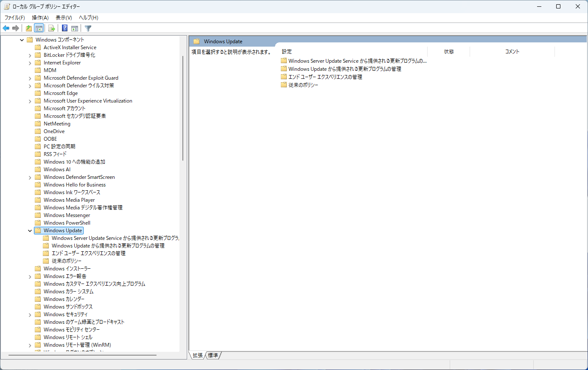
Task: Select Windows Ink ワークスペース in tree
Action: (x=72, y=192)
